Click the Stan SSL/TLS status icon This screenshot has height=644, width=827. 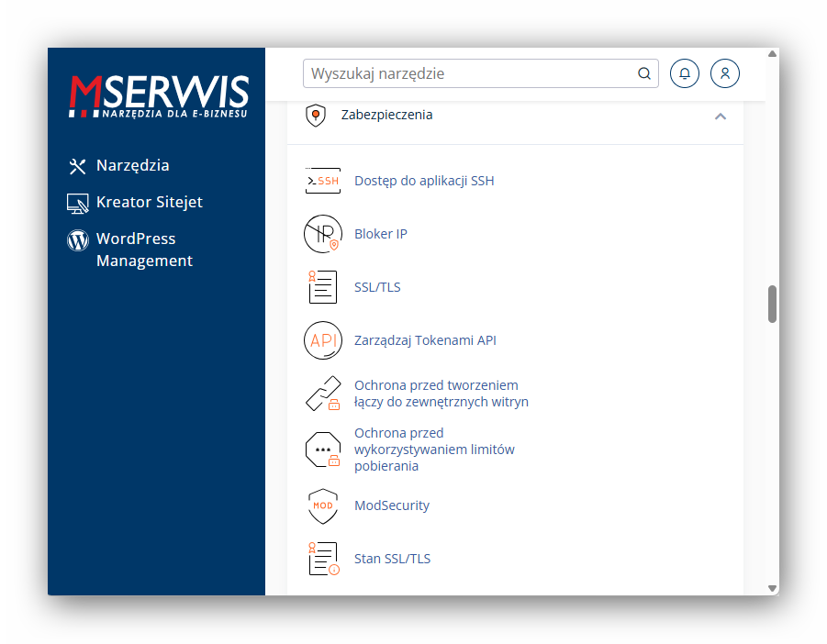point(322,558)
